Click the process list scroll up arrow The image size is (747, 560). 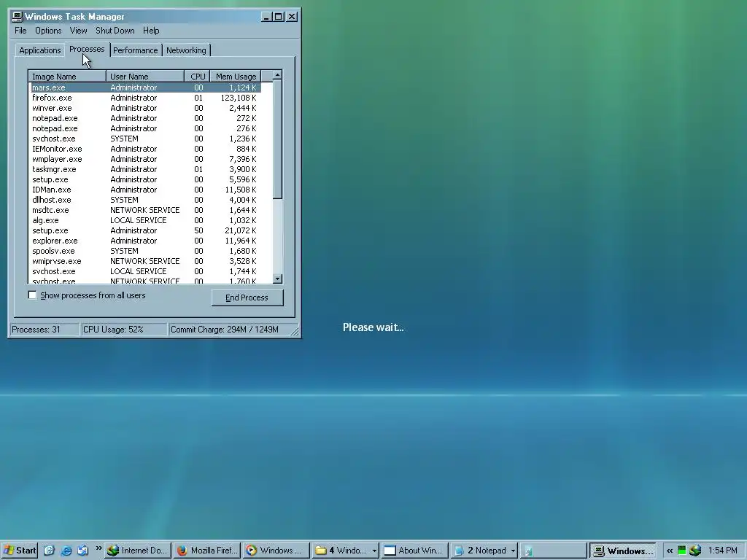pyautogui.click(x=278, y=75)
